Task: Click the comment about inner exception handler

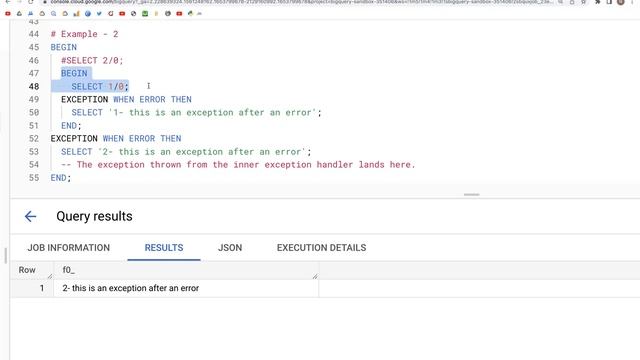Action: [x=238, y=165]
